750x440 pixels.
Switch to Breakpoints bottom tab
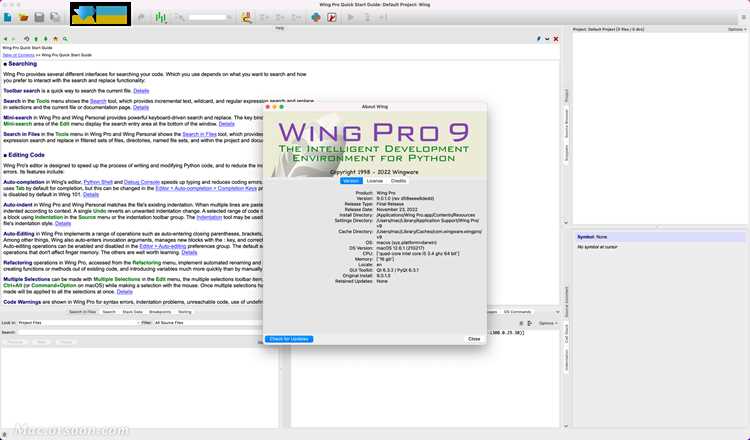tap(160, 312)
